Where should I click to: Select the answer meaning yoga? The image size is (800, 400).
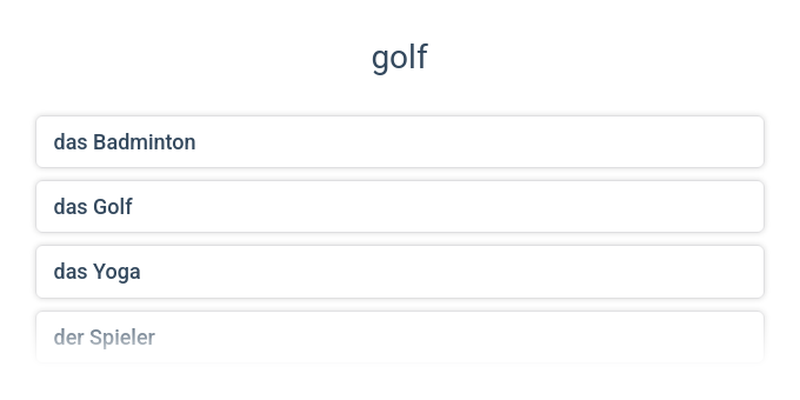pyautogui.click(x=400, y=272)
